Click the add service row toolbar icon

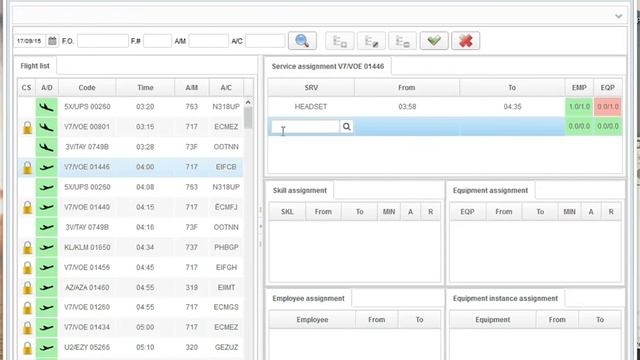pos(340,41)
